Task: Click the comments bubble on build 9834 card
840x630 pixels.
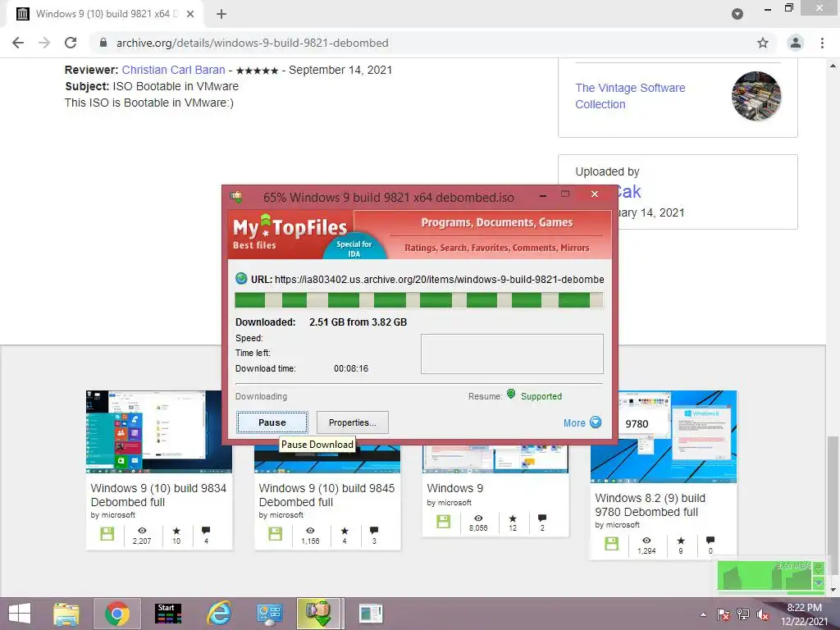Action: [x=206, y=531]
